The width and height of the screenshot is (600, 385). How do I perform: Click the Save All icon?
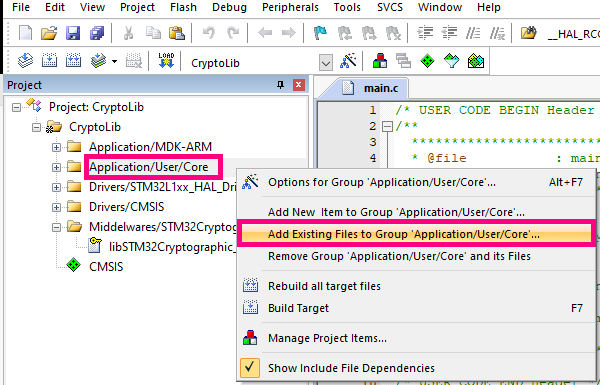[97, 33]
